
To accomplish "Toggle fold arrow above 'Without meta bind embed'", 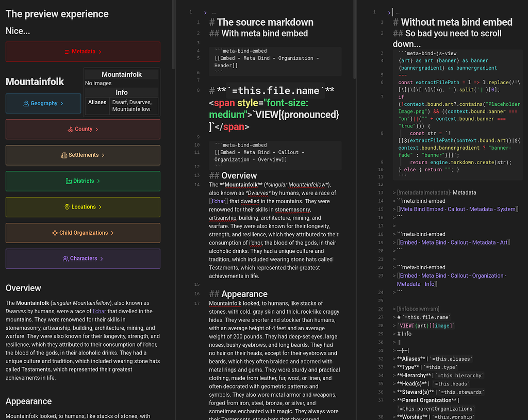I will (389, 12).
